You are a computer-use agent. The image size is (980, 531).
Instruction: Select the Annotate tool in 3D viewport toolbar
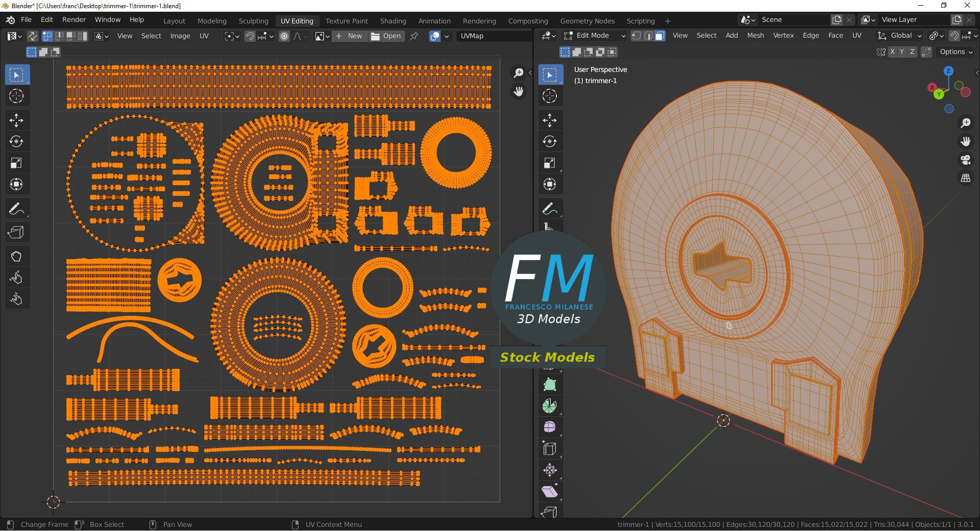[x=550, y=209]
